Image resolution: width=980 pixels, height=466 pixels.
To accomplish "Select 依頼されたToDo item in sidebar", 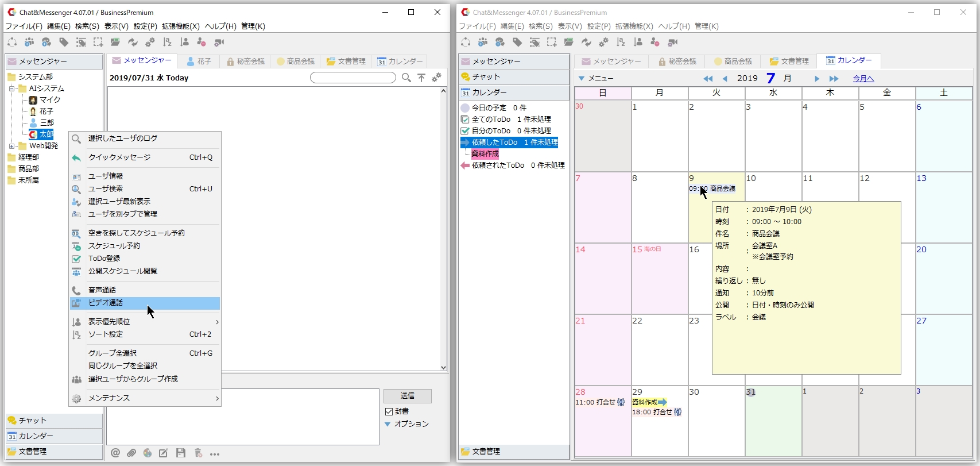I will click(x=513, y=165).
